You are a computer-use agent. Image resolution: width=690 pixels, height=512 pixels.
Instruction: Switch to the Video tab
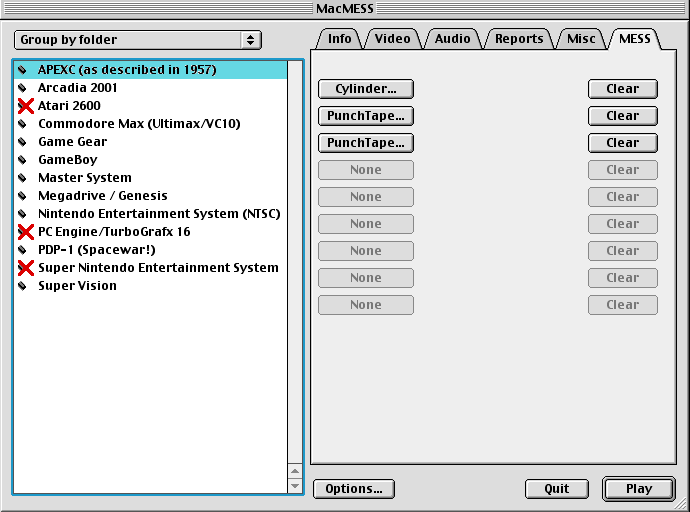pos(393,39)
